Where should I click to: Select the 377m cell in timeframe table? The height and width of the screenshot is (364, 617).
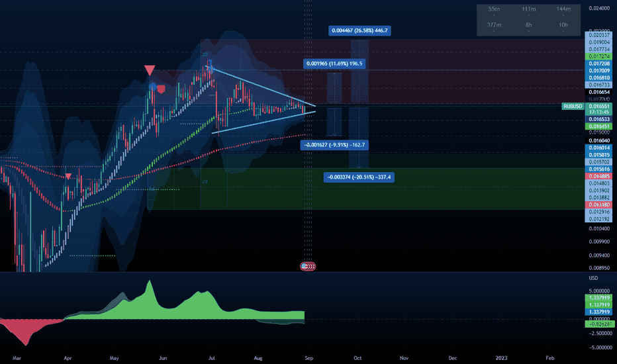tap(494, 24)
